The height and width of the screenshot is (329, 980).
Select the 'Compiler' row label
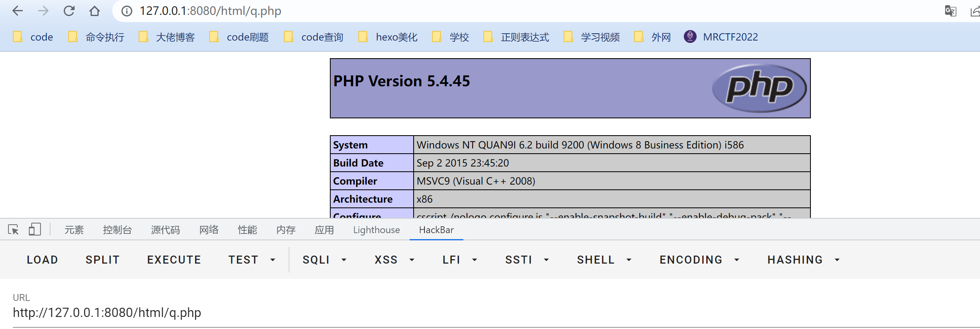[x=355, y=181]
